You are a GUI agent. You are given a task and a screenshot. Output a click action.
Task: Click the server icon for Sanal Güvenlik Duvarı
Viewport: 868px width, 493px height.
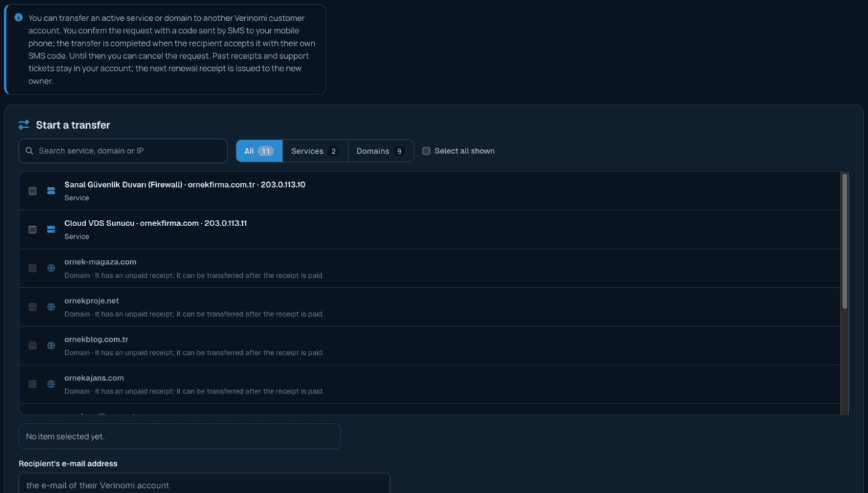[x=51, y=191]
